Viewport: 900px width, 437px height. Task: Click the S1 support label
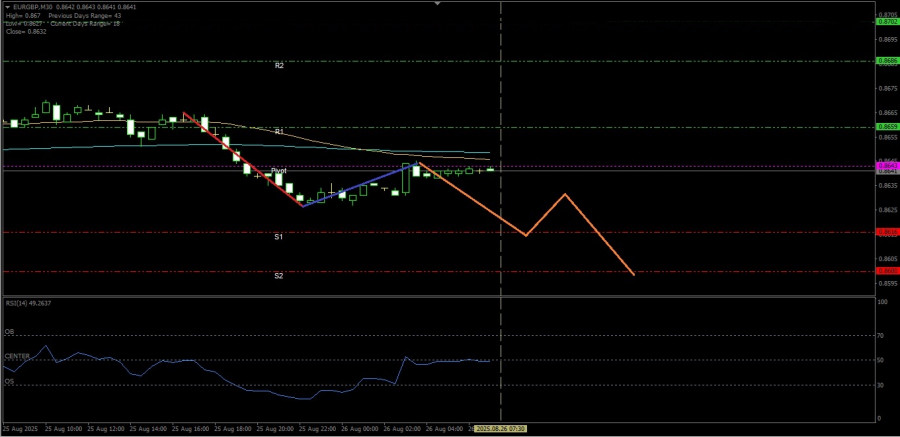(278, 237)
